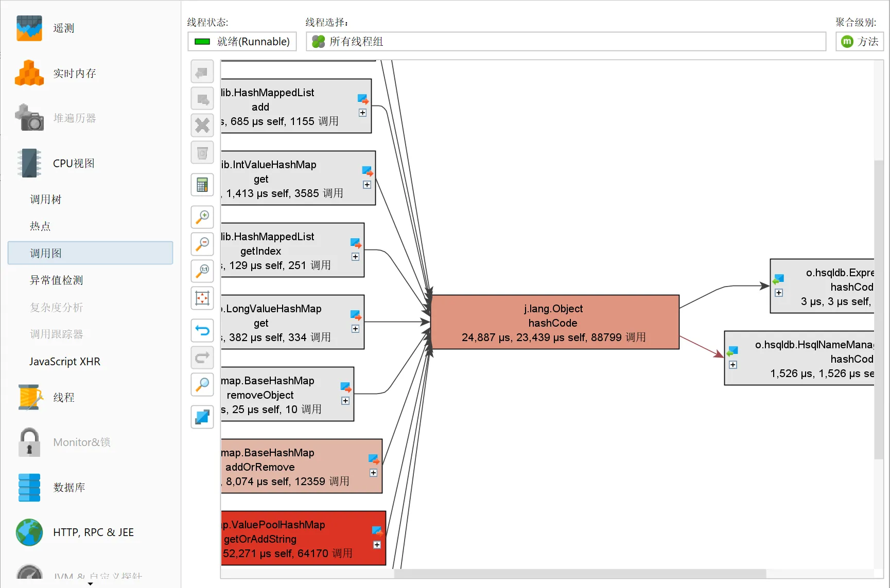Open the 线程选择 dropdown for 所有线程组
890x588 pixels.
[565, 41]
